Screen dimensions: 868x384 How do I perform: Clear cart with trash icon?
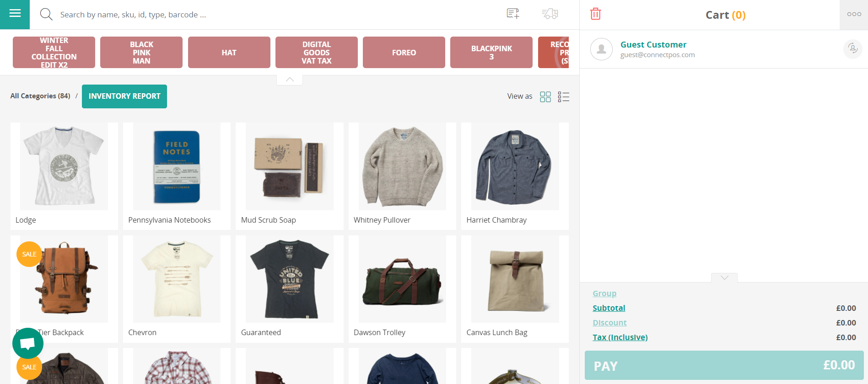point(595,14)
